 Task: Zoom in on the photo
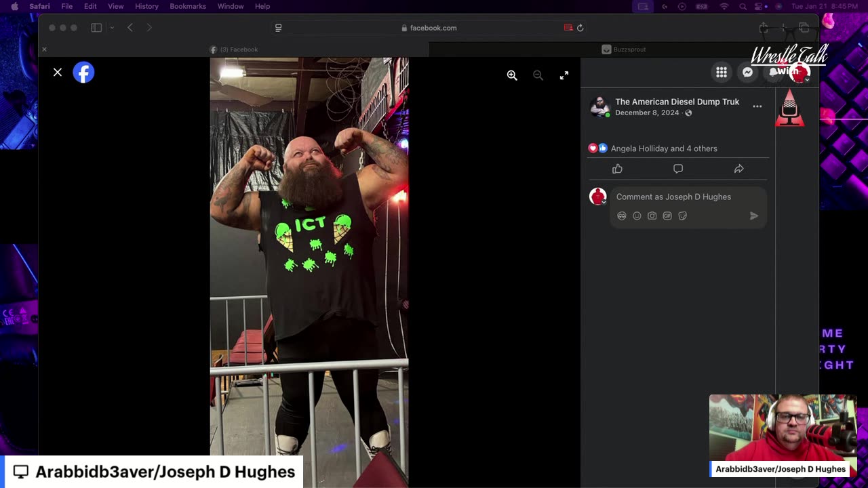[x=512, y=75]
